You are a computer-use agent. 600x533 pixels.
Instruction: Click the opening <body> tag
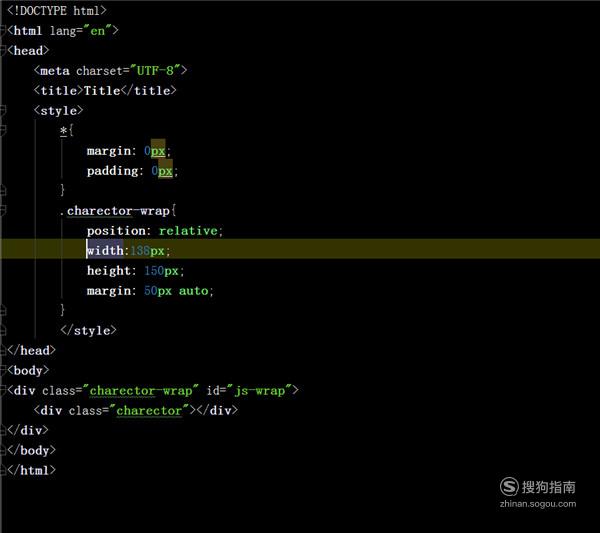pos(28,370)
